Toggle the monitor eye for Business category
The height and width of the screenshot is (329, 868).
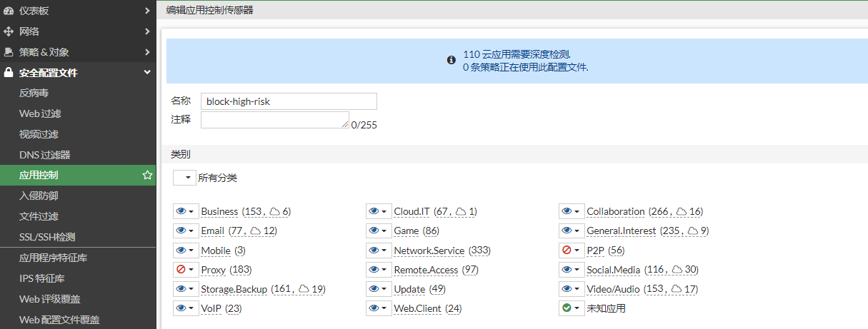click(181, 211)
